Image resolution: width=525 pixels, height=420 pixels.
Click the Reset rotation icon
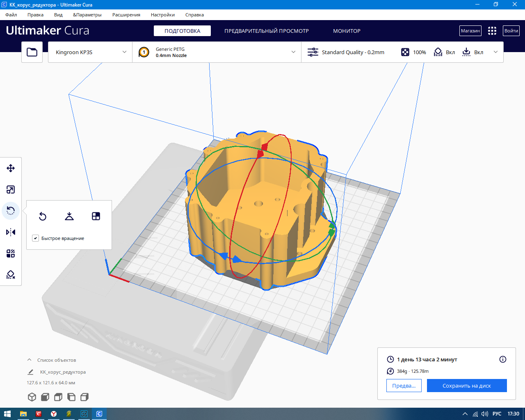[43, 216]
